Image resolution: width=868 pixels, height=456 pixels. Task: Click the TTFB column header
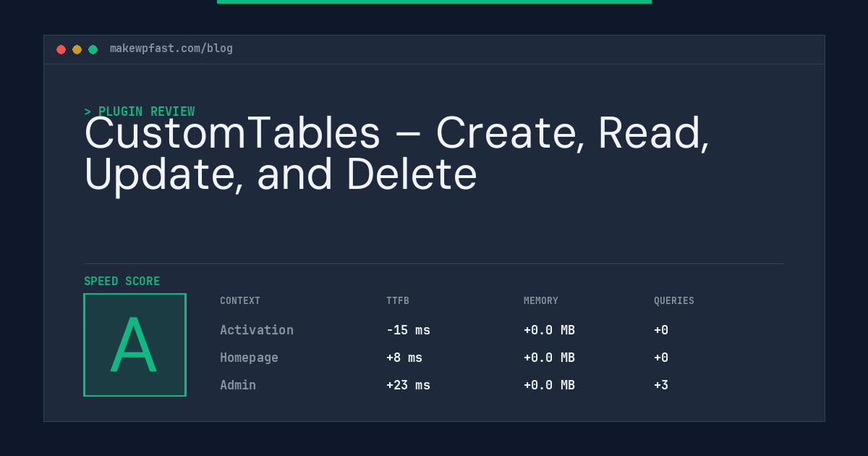pyautogui.click(x=398, y=300)
